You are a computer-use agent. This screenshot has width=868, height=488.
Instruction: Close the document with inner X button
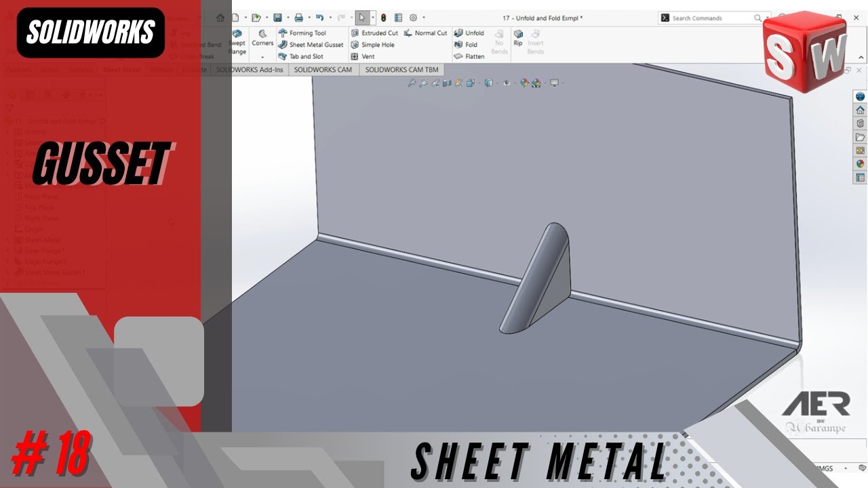[859, 70]
